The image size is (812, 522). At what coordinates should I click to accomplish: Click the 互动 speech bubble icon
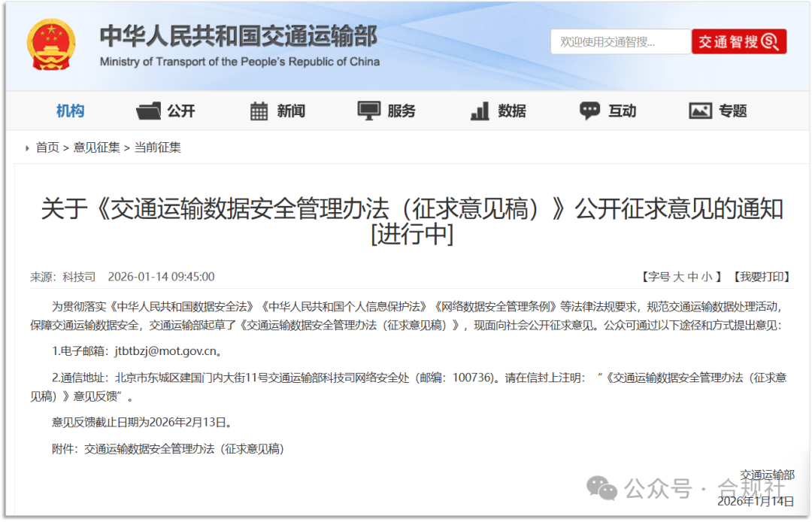tap(589, 111)
